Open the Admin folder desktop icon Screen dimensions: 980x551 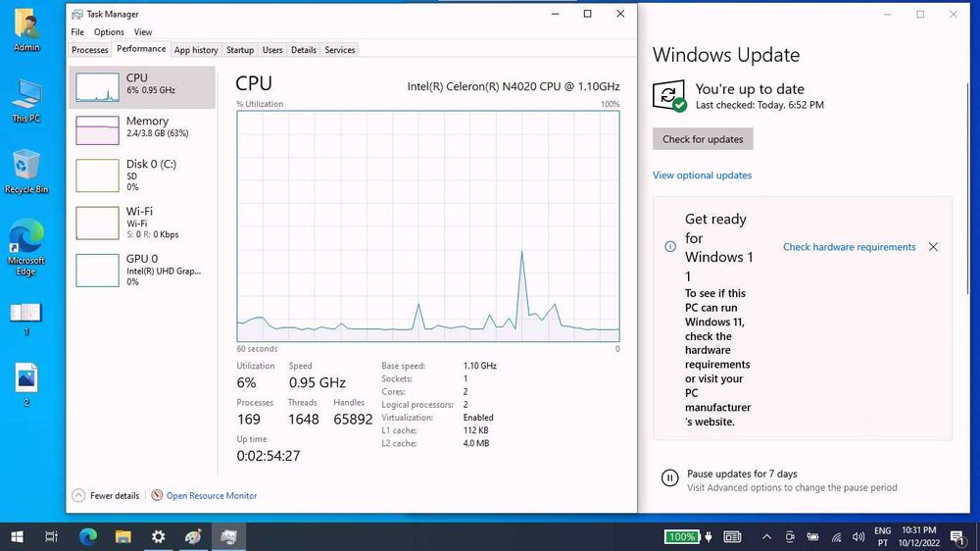coord(26,30)
